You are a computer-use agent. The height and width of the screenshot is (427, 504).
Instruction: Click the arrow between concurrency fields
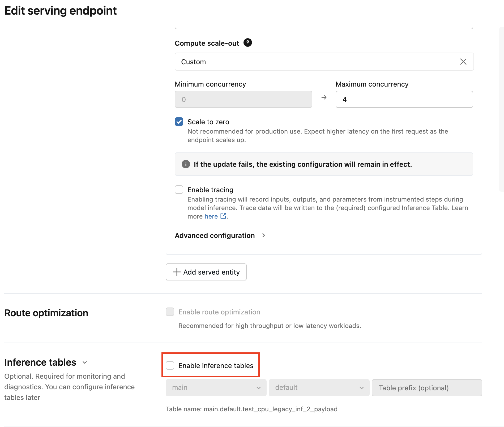pos(324,98)
